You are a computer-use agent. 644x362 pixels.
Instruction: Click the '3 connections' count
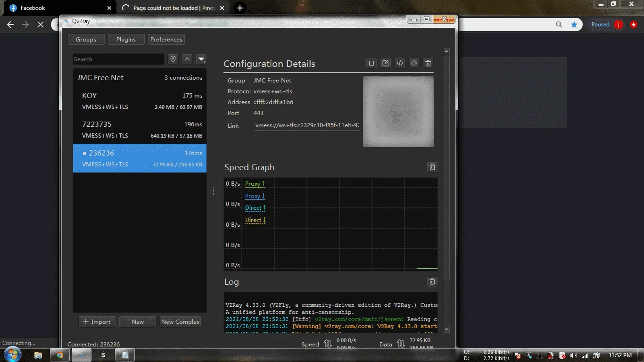pyautogui.click(x=183, y=78)
